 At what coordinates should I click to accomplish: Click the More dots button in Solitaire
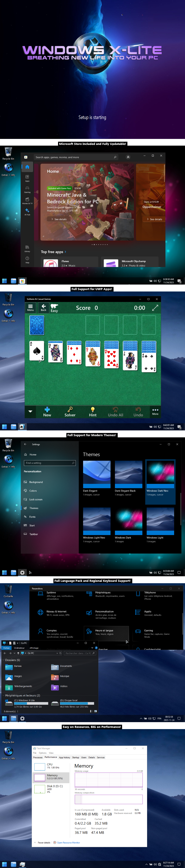155,412
